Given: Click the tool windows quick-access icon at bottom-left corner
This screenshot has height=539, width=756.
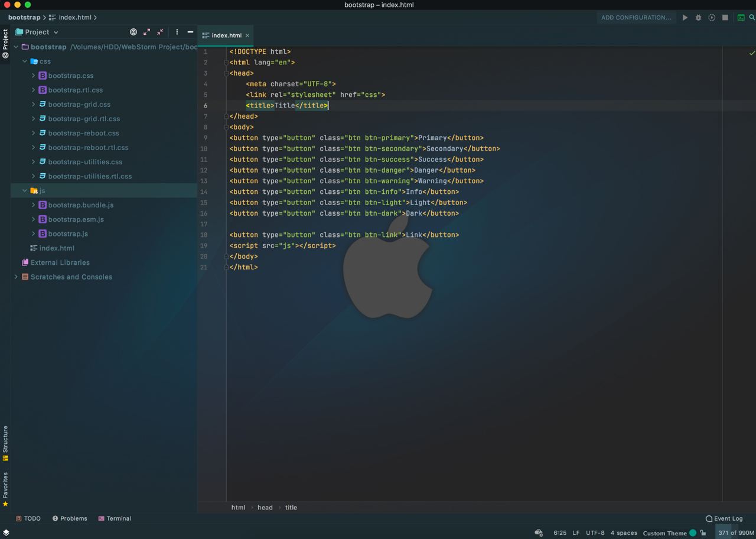Looking at the screenshot, I should [6, 532].
